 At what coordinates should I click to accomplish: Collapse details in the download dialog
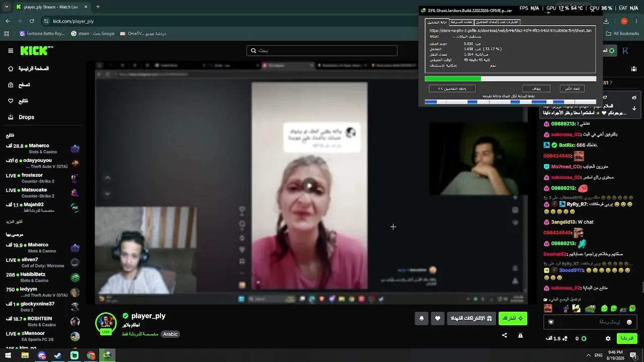[x=452, y=88]
